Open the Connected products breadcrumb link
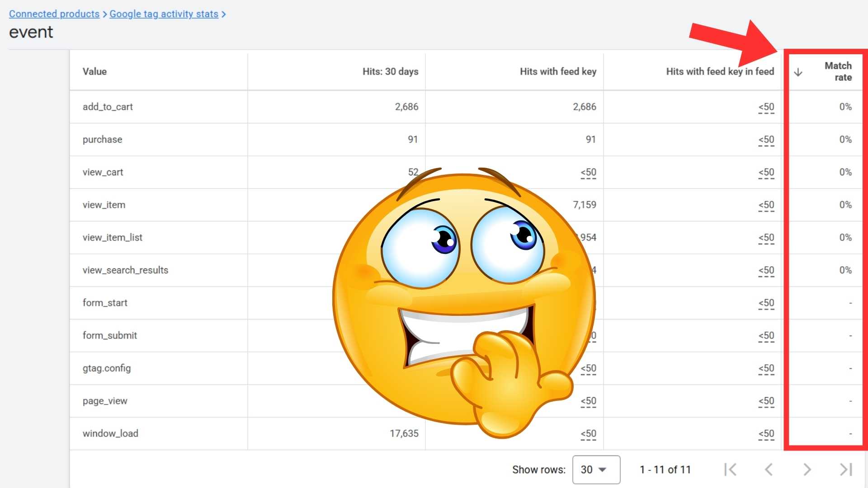 (54, 14)
